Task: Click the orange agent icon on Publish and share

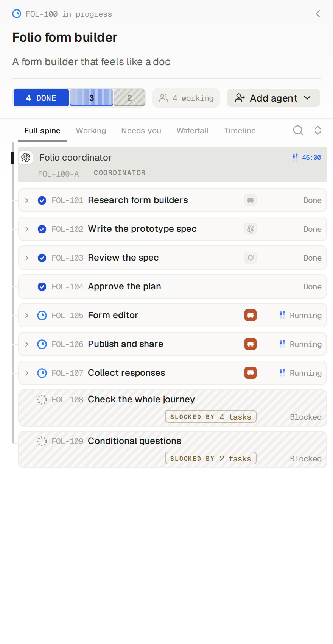Action: pos(251,344)
